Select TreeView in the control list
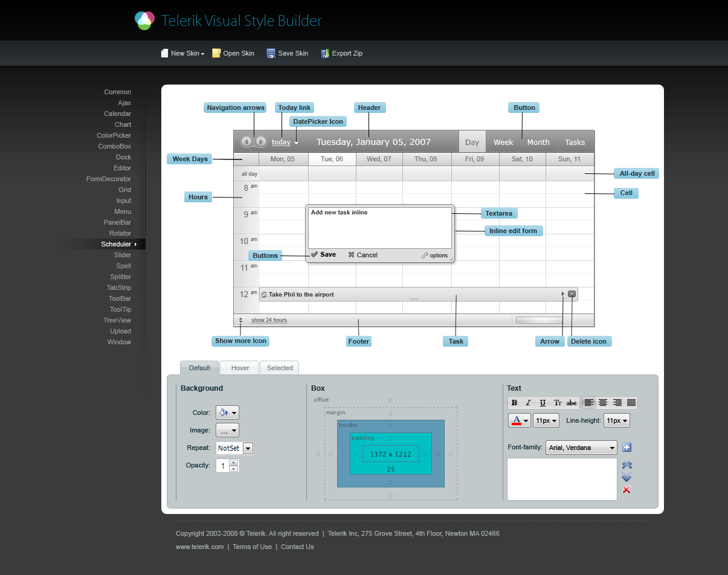Viewport: 728px width, 575px height. pos(117,320)
